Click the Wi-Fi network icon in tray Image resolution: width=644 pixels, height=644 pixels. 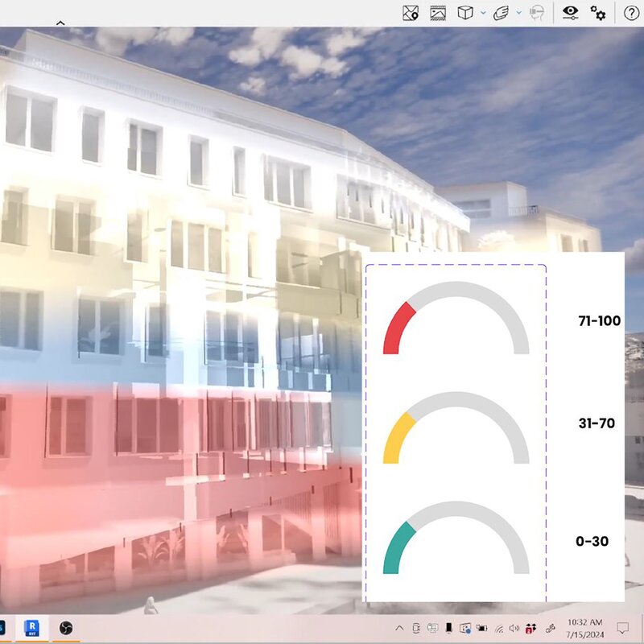click(499, 628)
